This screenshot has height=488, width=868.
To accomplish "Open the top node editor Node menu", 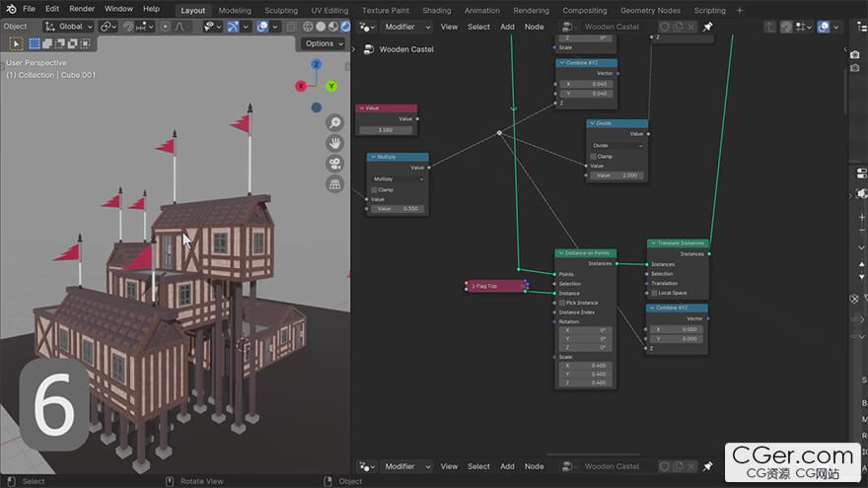I will 535,27.
